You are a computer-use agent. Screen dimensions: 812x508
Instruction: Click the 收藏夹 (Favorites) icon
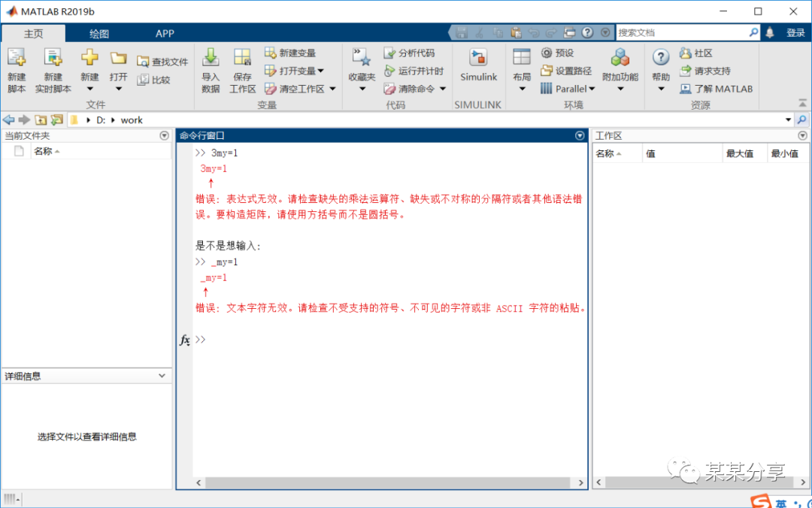point(362,58)
